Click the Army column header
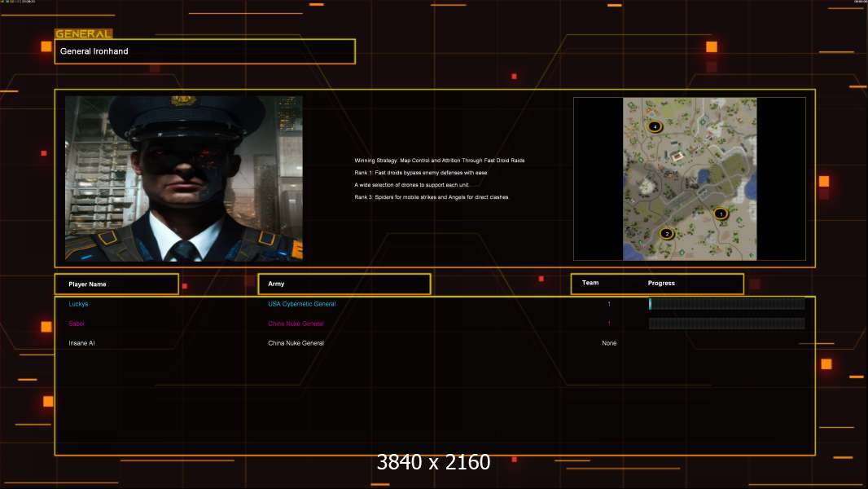868x489 pixels. (x=344, y=284)
